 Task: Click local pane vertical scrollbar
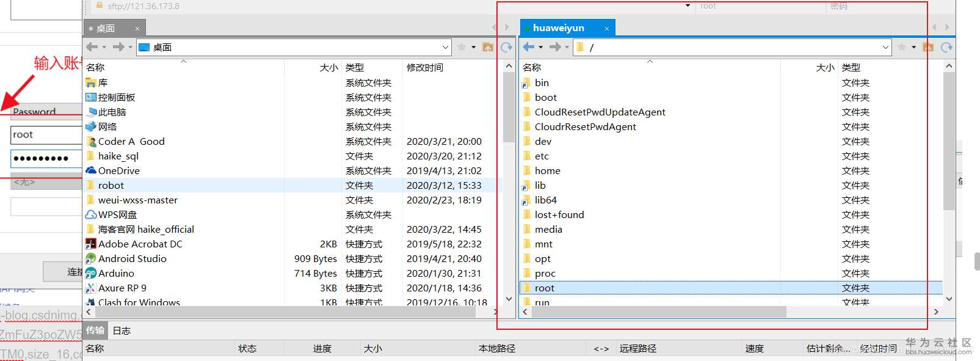click(509, 107)
